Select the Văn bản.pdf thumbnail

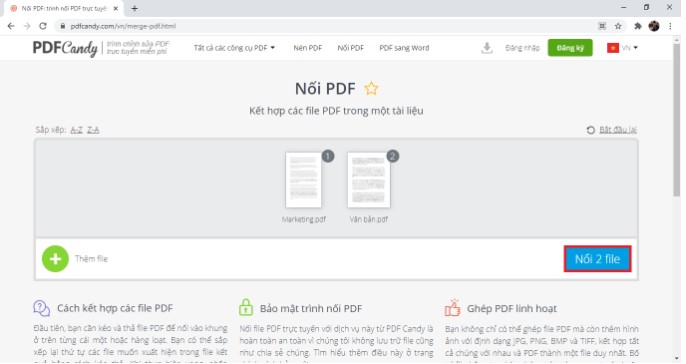point(369,180)
